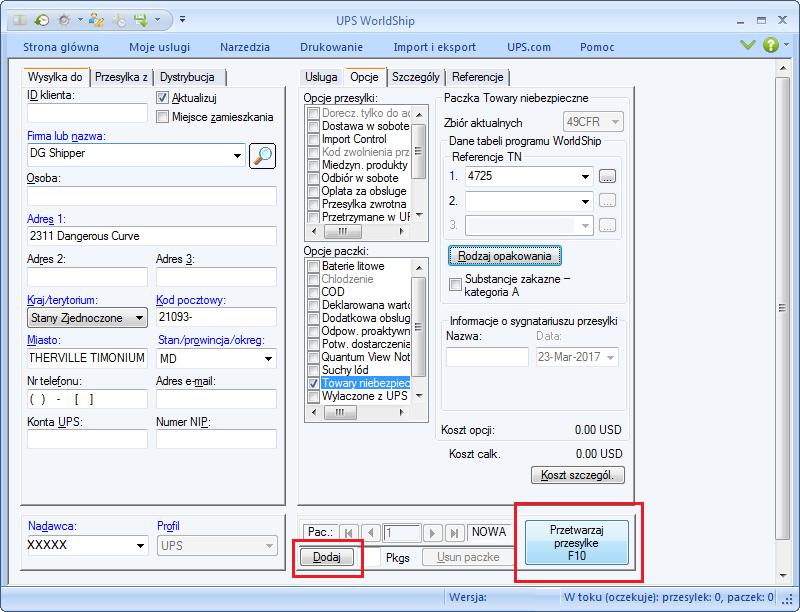Click ID klienta input field
The height and width of the screenshot is (612, 800).
pyautogui.click(x=87, y=113)
